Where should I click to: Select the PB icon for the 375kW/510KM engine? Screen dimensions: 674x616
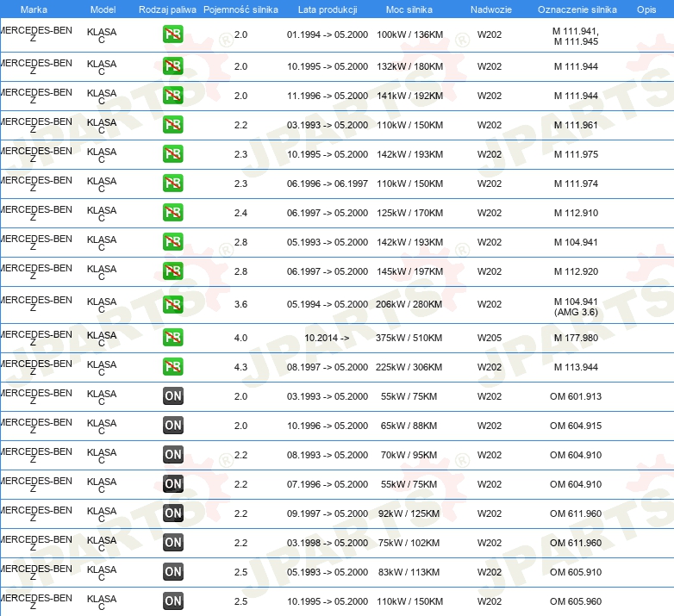(172, 338)
